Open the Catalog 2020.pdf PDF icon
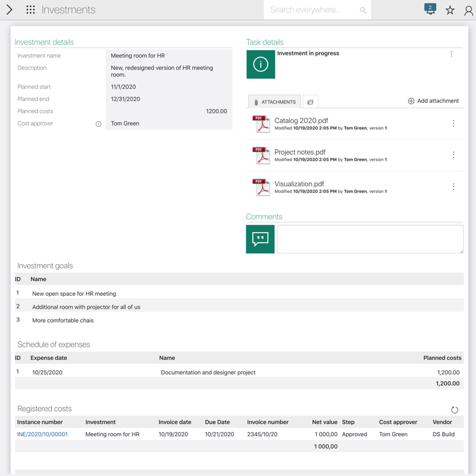 click(x=261, y=124)
